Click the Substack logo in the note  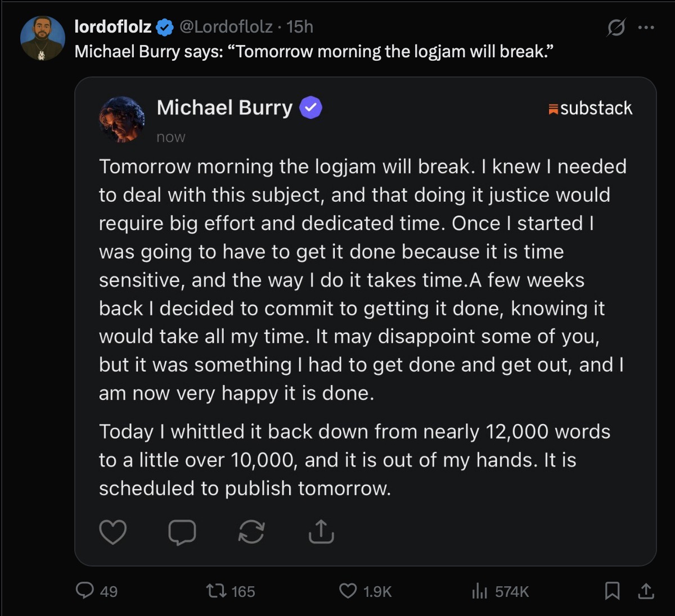pos(591,108)
